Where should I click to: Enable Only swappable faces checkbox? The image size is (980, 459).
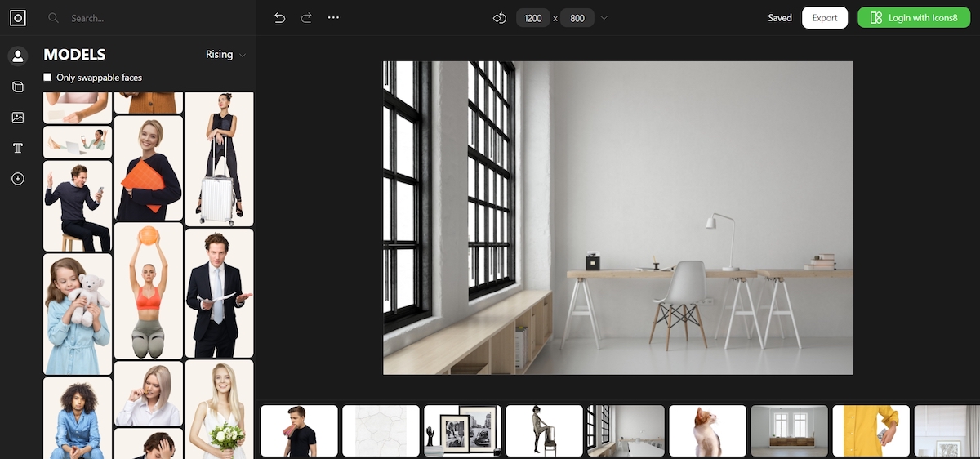click(47, 78)
